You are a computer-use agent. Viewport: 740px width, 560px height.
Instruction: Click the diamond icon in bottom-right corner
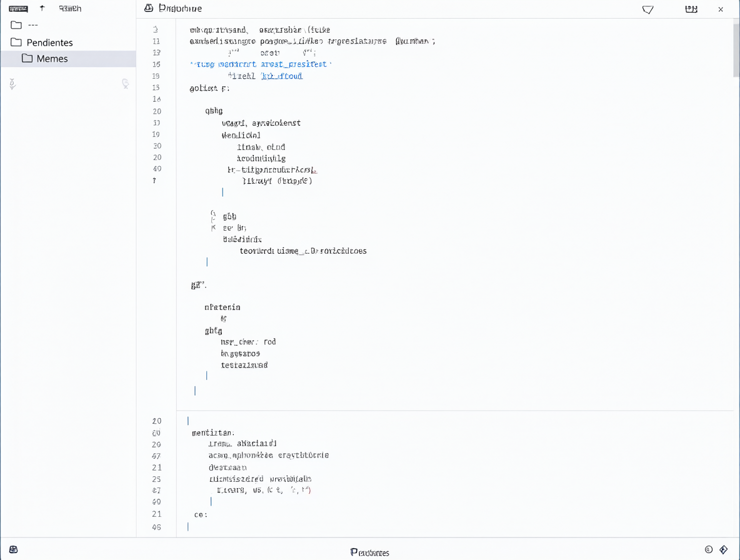click(724, 549)
